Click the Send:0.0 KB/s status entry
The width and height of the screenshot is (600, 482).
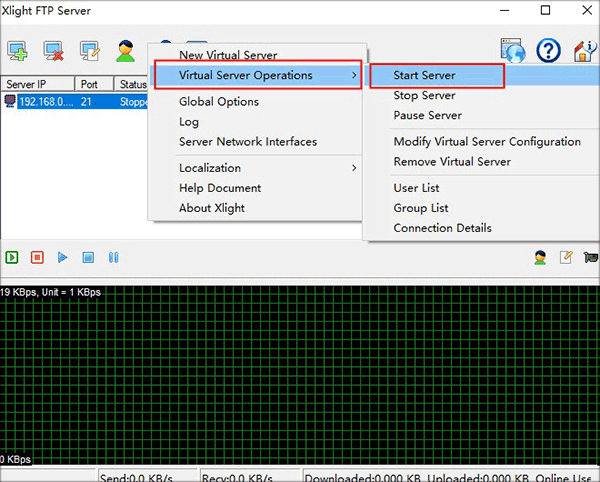click(148, 475)
